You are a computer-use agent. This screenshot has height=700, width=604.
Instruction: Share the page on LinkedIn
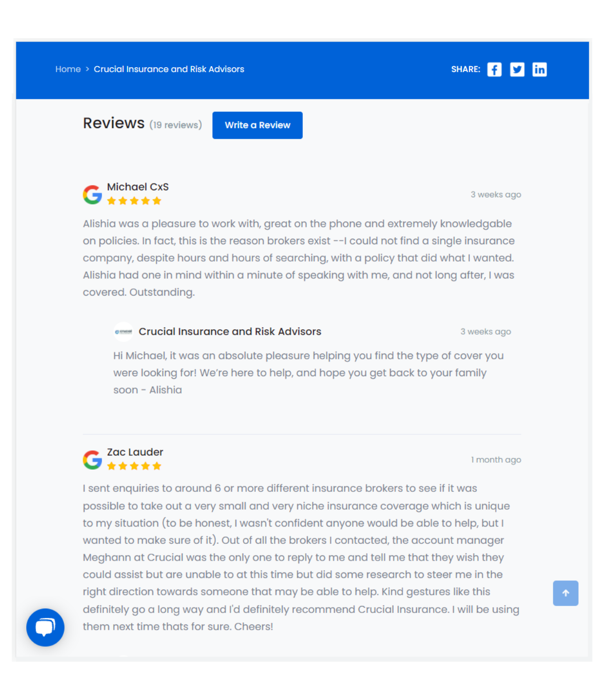539,70
